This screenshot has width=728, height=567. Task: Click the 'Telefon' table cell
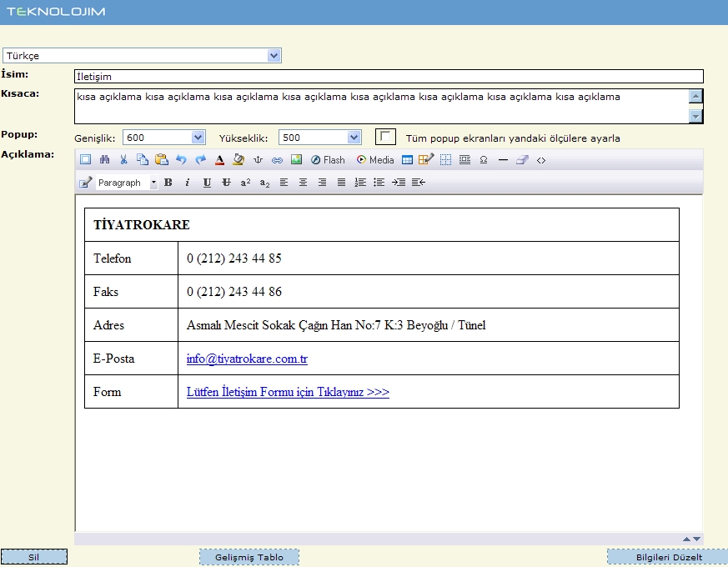pos(132,258)
